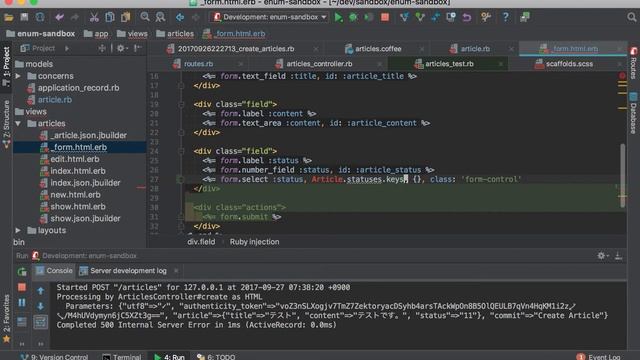Open the Terminal tool window
This screenshot has width=640, height=360.
click(122, 356)
